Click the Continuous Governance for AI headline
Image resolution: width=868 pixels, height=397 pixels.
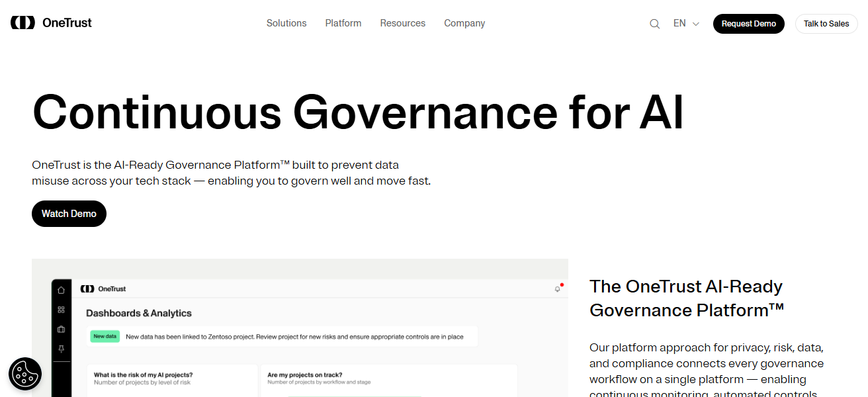click(x=358, y=112)
